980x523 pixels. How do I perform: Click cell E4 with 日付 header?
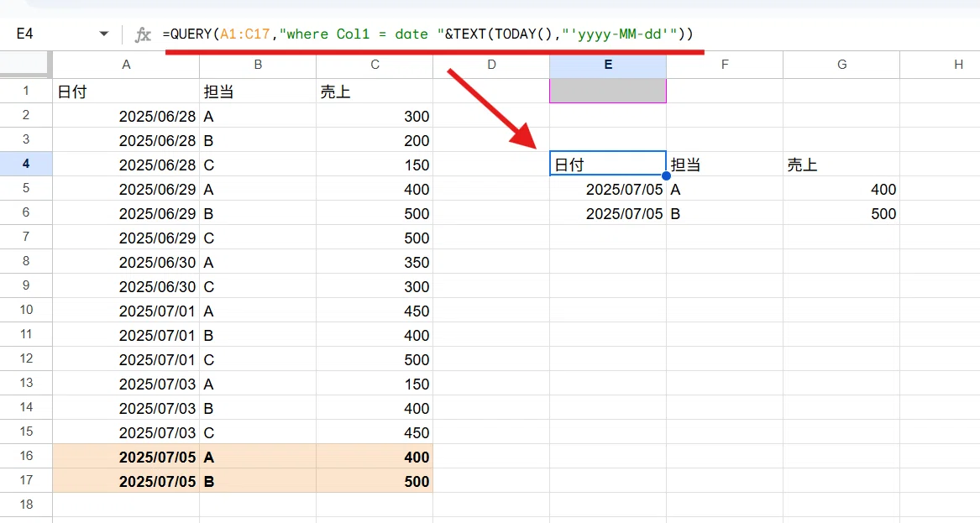[608, 164]
